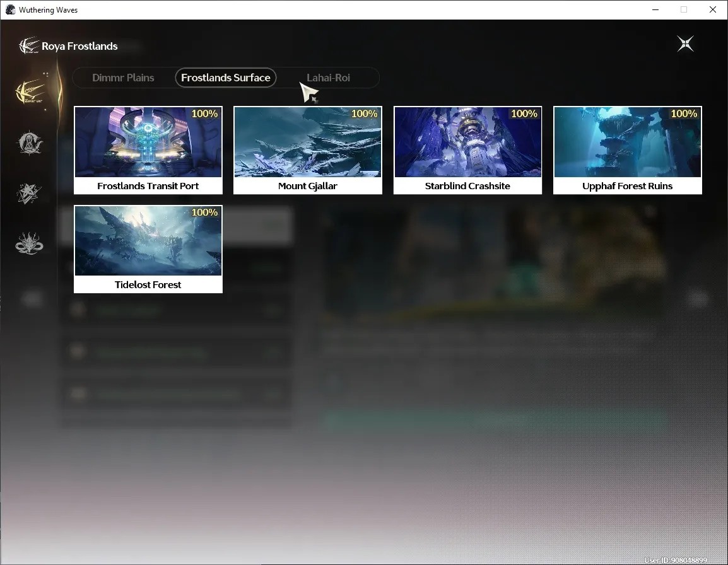Click the 100% badge on Mount Gjallar
The height and width of the screenshot is (565, 728).
point(364,114)
